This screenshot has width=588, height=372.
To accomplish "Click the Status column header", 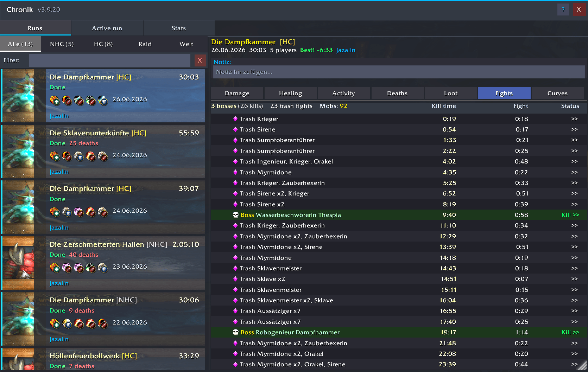I will click(x=570, y=106).
